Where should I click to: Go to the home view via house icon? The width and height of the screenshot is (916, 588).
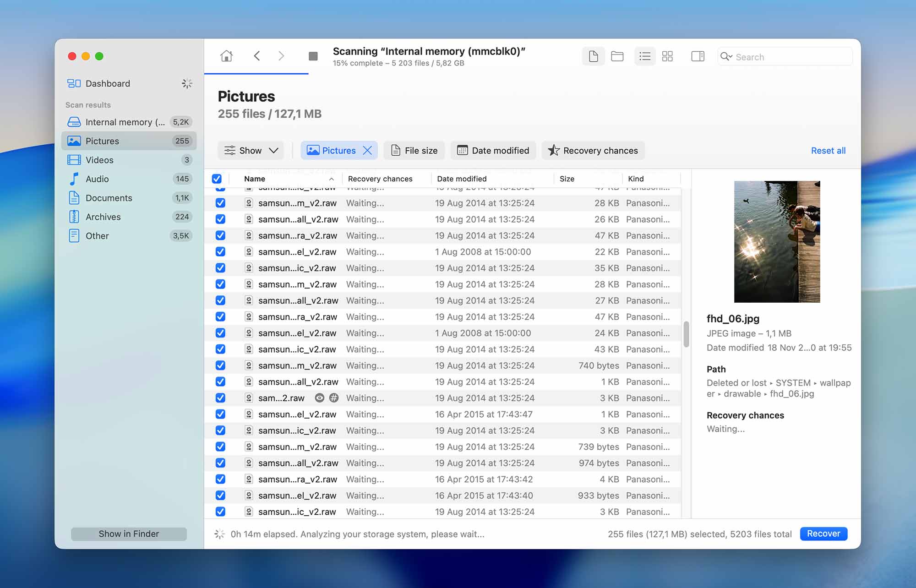226,56
